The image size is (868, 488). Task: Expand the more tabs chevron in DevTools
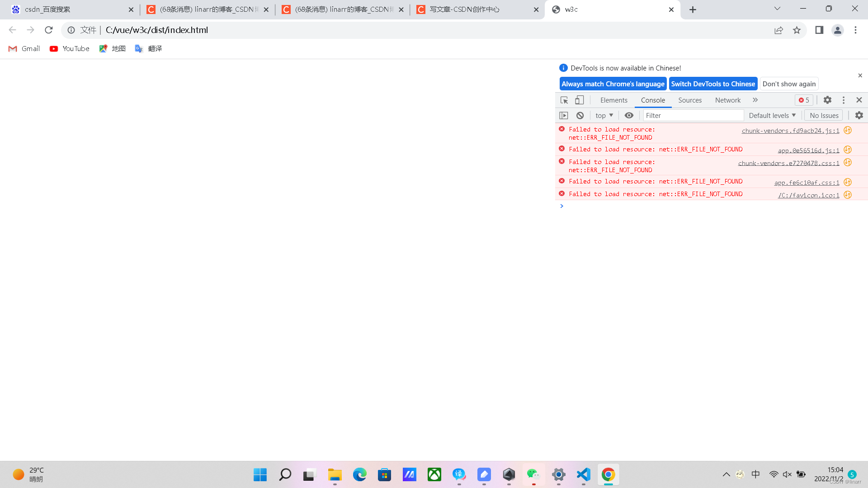pyautogui.click(x=755, y=100)
